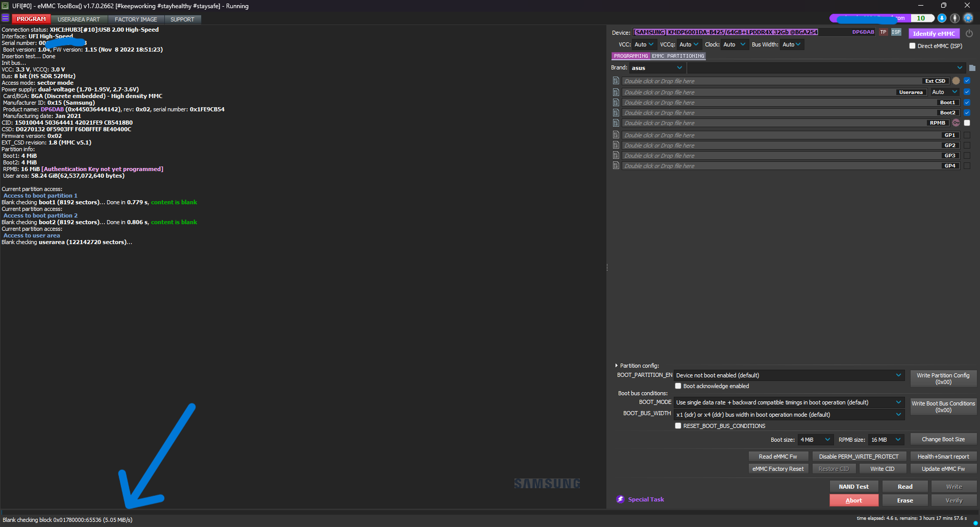Click the power icon beside Identify eMMC

(x=969, y=33)
